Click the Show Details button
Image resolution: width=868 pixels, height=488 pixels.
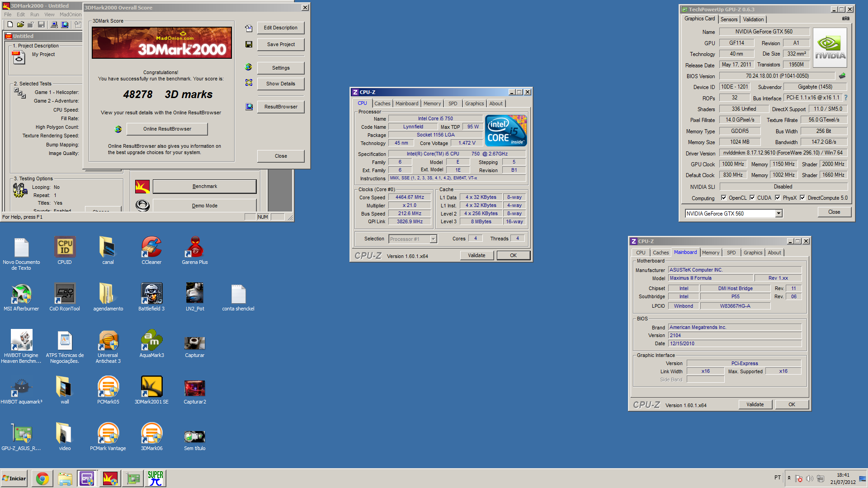(280, 84)
